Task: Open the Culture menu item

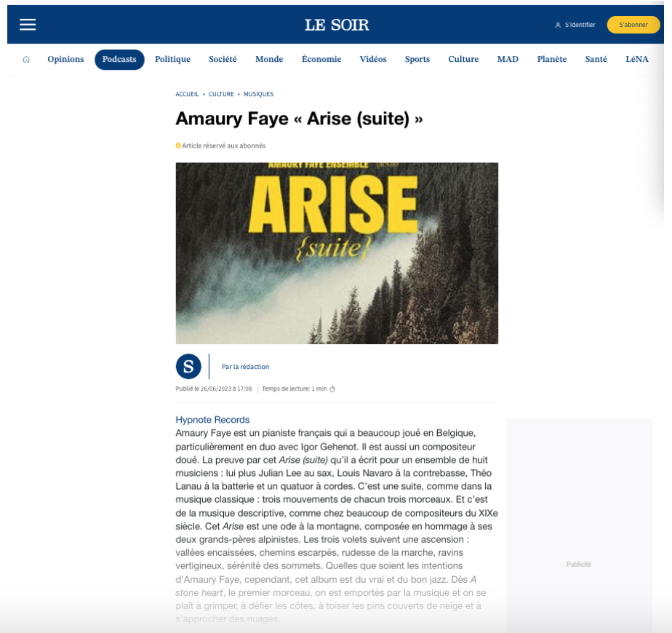Action: (463, 60)
